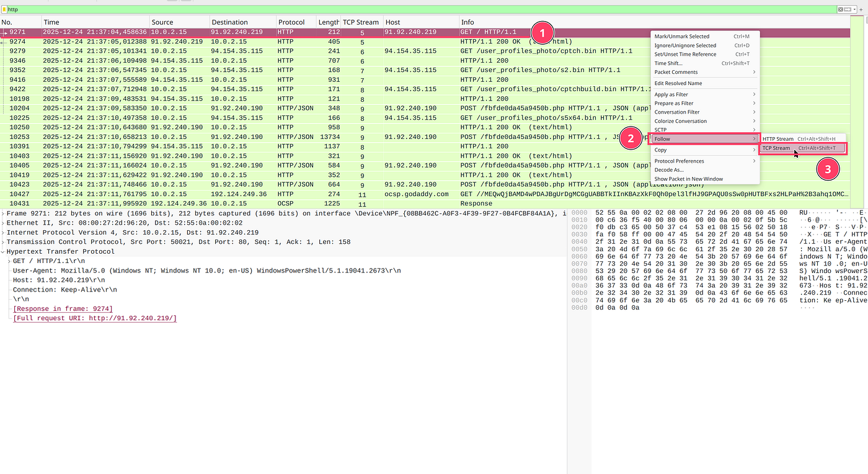Open the Response in frame: 9274 link
The height and width of the screenshot is (474, 868).
[x=63, y=309]
